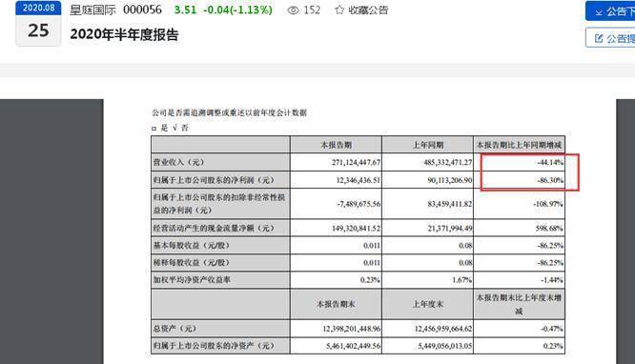Click the value 21,371,994.49
The width and height of the screenshot is (635, 364).
(450, 229)
